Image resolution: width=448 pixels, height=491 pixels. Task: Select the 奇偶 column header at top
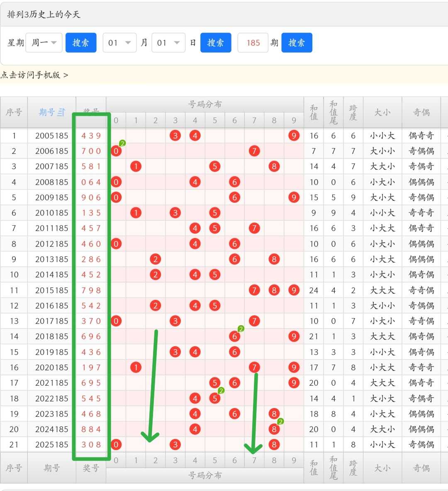[421, 112]
